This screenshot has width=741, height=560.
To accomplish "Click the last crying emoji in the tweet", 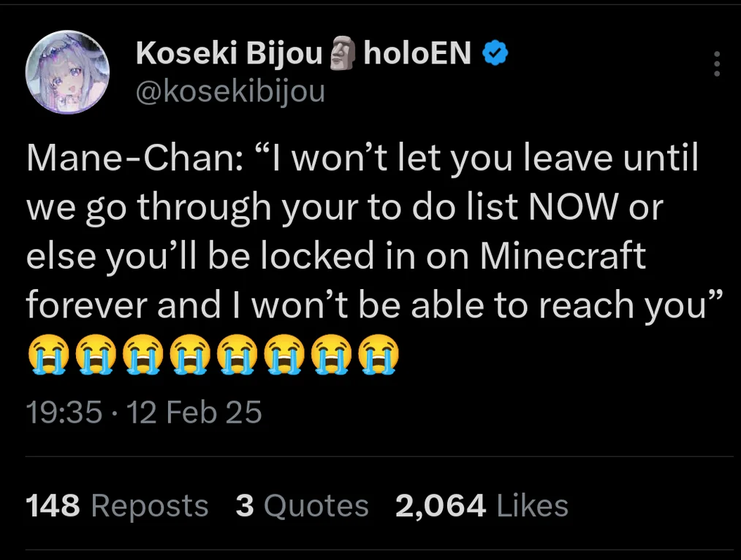I will [376, 354].
